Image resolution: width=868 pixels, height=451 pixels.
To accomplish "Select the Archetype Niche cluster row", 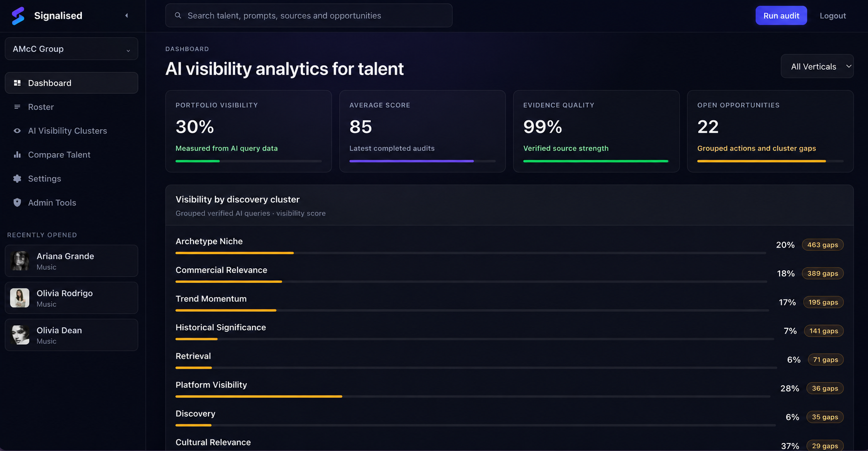I will [x=509, y=245].
